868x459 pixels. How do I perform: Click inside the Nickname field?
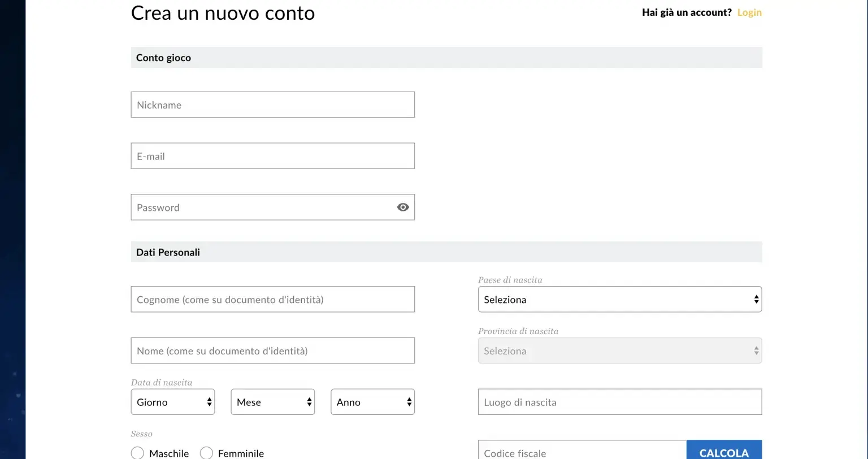pyautogui.click(x=272, y=104)
